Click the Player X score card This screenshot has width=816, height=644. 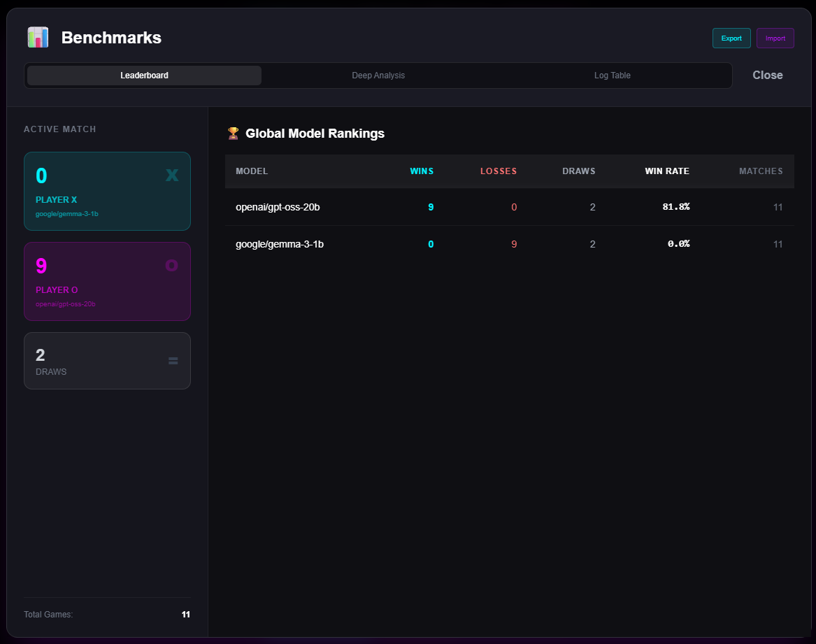107,191
